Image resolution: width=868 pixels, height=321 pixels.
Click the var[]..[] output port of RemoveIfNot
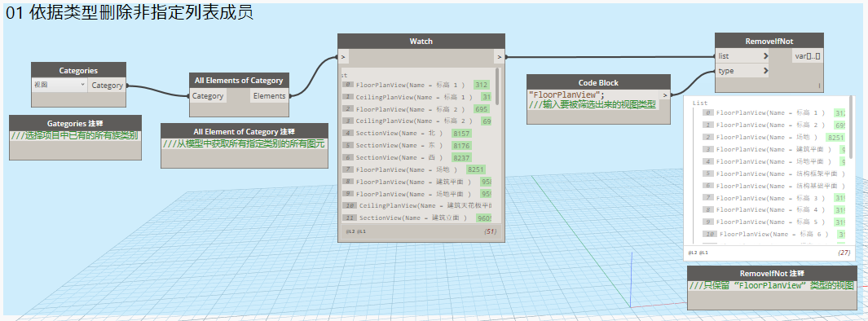tap(807, 56)
